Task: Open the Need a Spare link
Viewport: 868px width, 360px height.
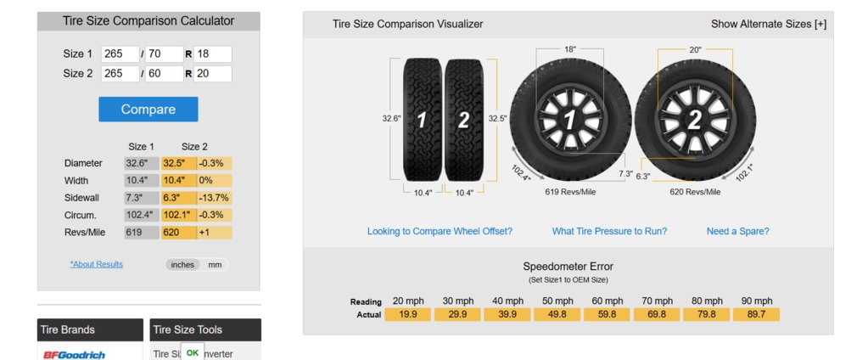Action: [737, 232]
